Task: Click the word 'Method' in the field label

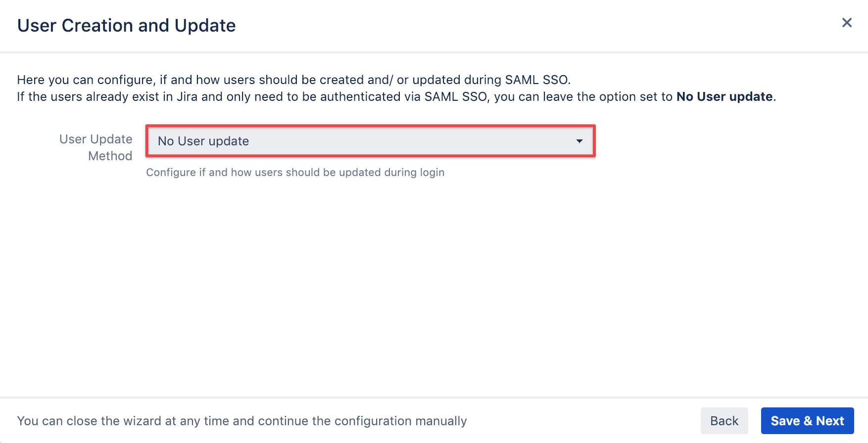Action: (x=110, y=156)
